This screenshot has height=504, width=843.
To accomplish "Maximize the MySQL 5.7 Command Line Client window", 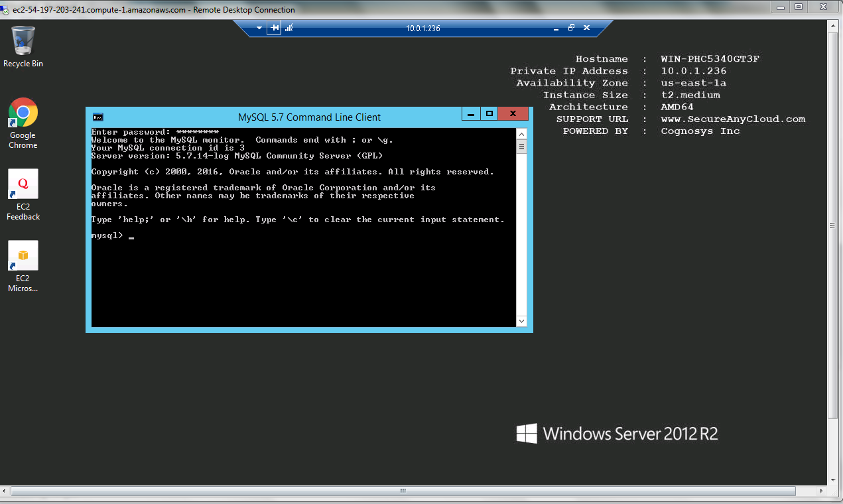I will pos(489,114).
